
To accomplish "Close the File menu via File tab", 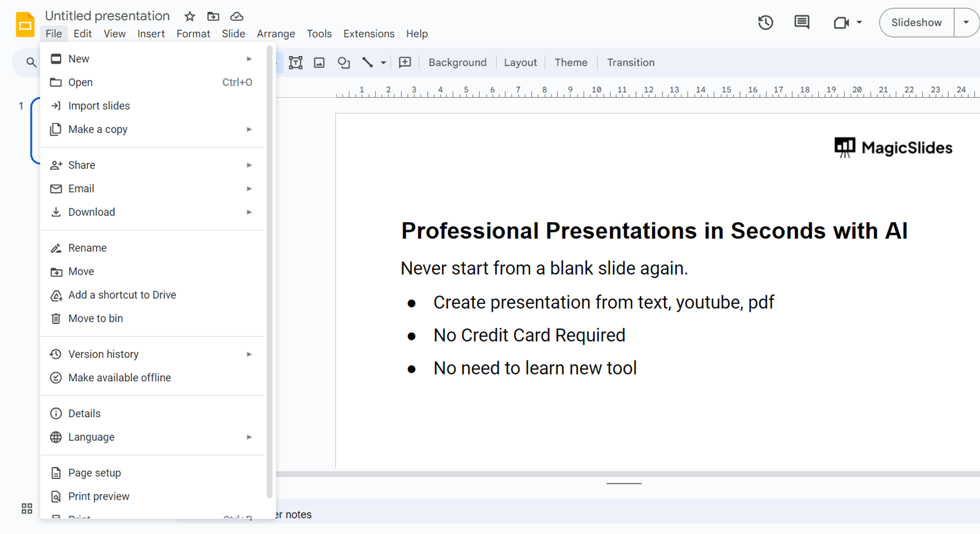I will [x=53, y=34].
